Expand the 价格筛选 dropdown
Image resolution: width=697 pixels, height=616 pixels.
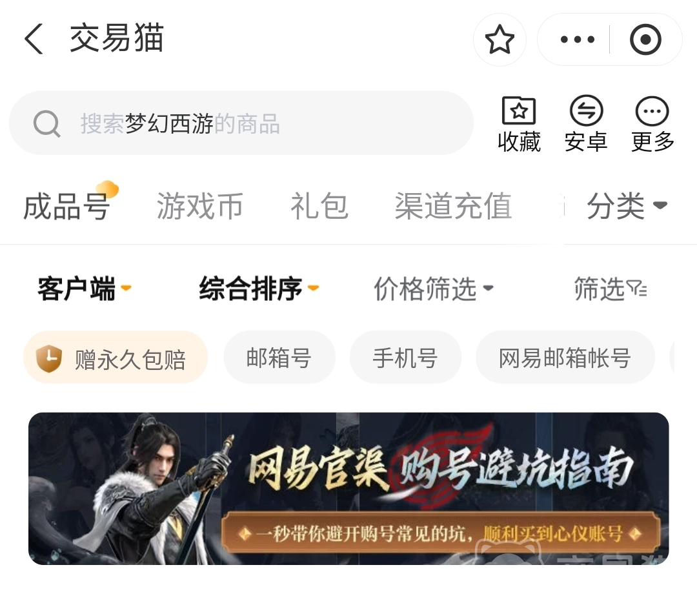pyautogui.click(x=434, y=289)
